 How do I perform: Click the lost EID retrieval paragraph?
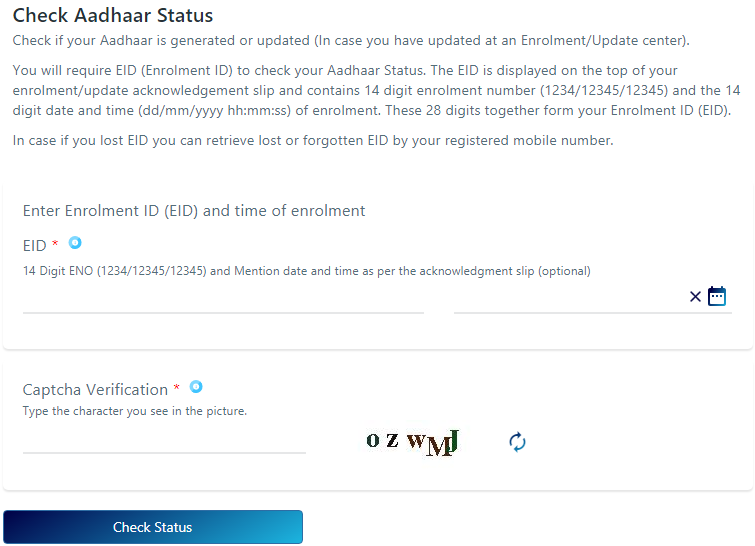(x=313, y=141)
